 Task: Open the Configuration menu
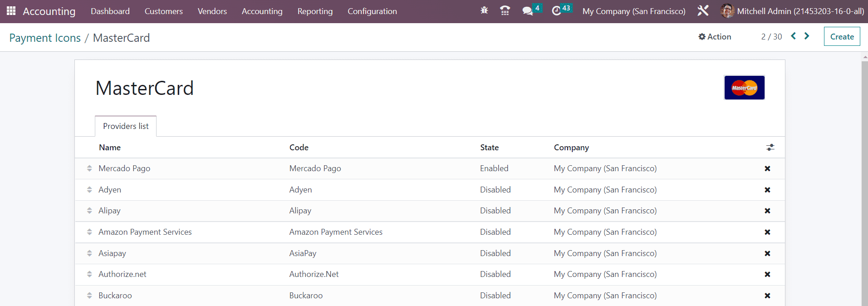[x=372, y=11]
